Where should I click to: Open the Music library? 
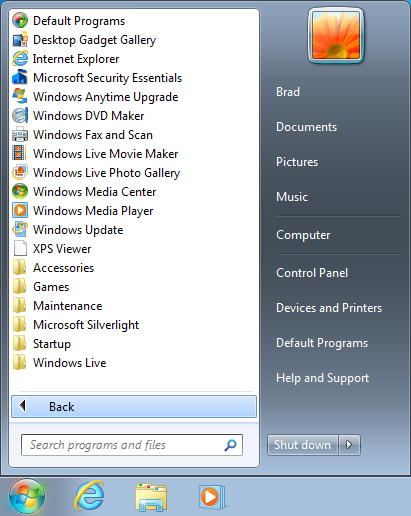[292, 197]
